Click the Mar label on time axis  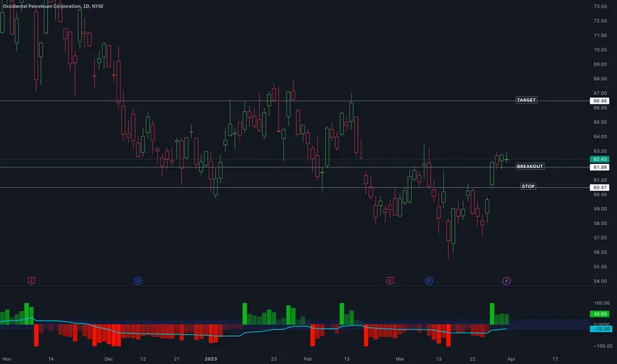click(400, 359)
